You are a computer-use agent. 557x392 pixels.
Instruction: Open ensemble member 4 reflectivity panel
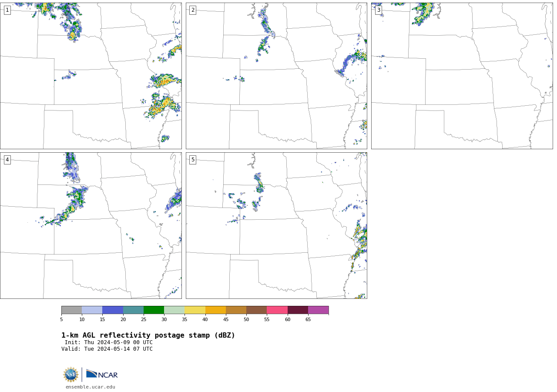pyautogui.click(x=91, y=225)
